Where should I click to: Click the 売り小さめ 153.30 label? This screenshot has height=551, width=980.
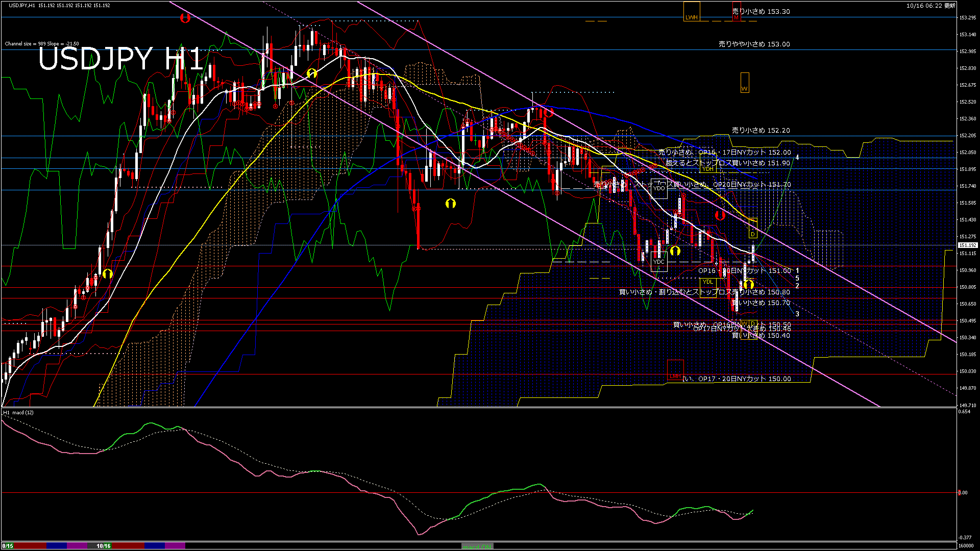(x=761, y=11)
